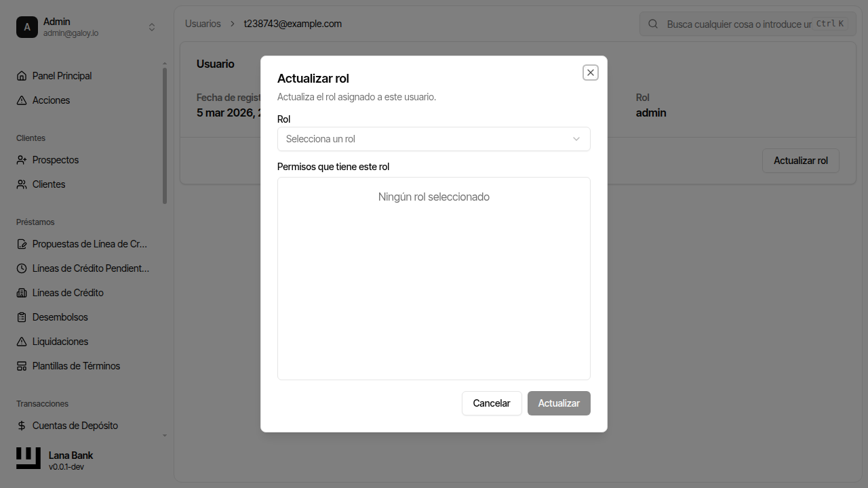This screenshot has width=868, height=488.
Task: Select the Liquidaciones warning icon
Action: tap(21, 341)
